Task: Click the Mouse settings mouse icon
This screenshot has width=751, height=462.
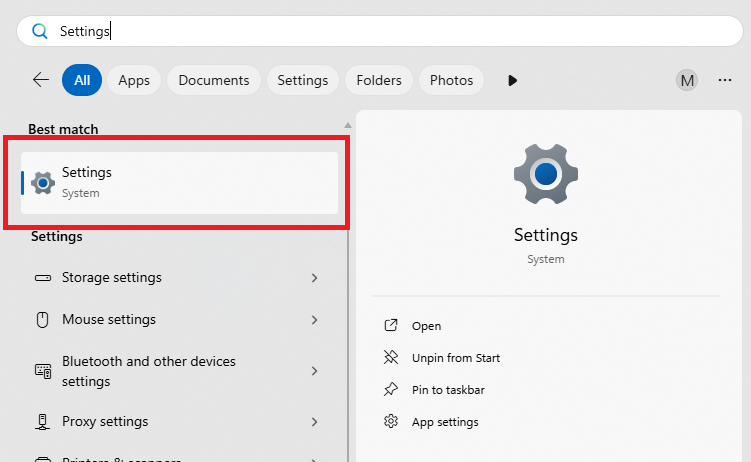Action: point(43,320)
